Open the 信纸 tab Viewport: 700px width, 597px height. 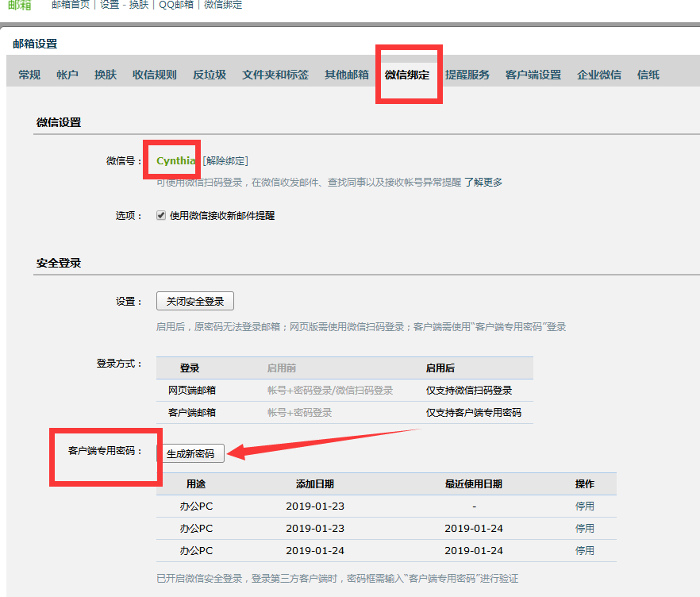click(648, 75)
